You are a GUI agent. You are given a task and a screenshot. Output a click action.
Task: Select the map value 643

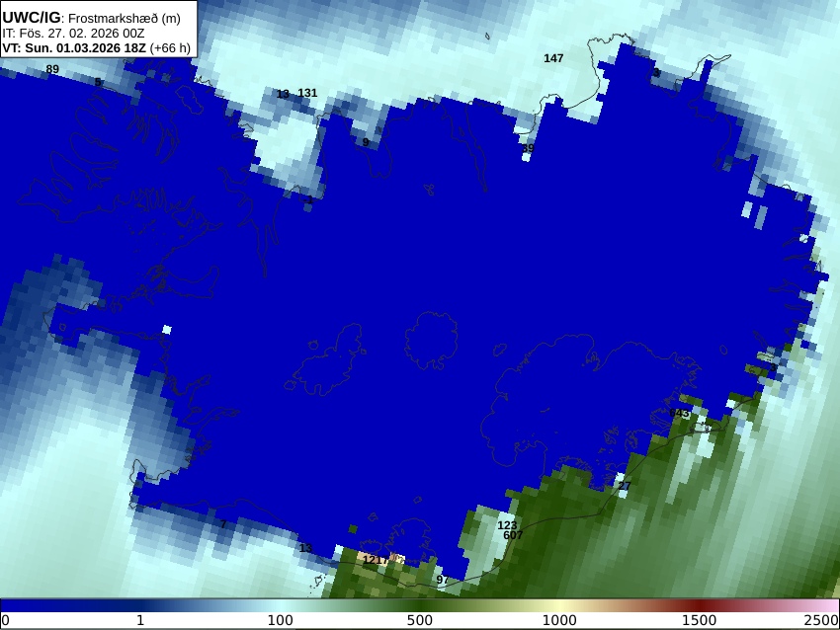tap(679, 413)
